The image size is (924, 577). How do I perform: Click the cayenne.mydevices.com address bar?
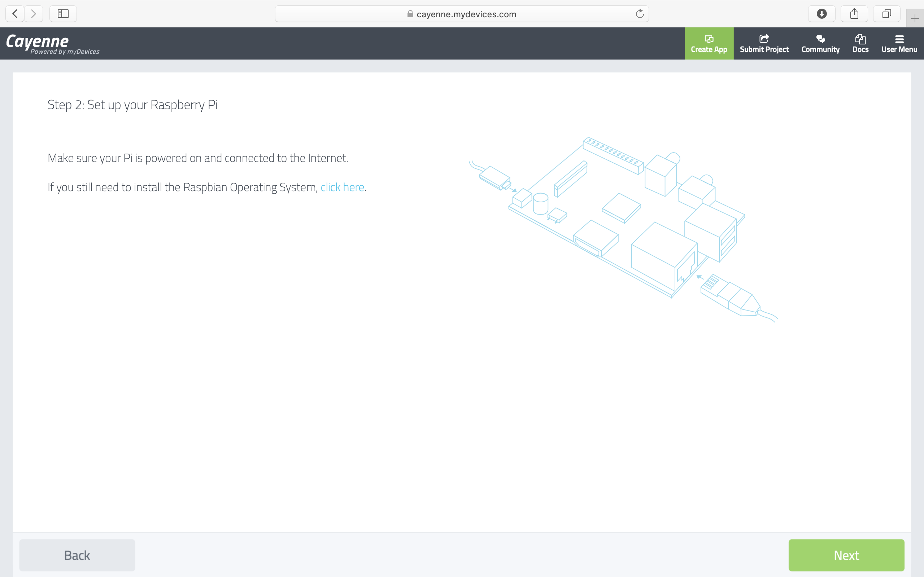pos(466,14)
